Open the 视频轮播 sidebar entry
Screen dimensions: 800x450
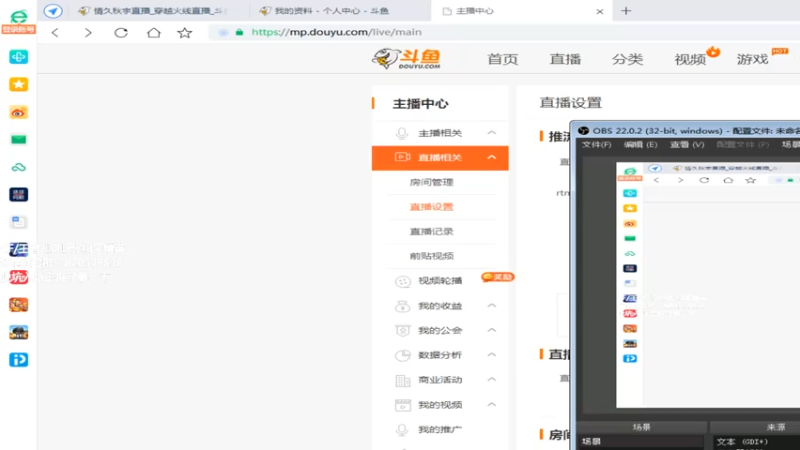(440, 281)
